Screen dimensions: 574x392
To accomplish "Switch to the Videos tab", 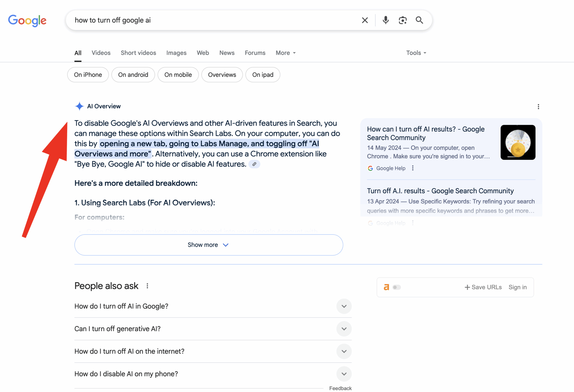I will (101, 53).
